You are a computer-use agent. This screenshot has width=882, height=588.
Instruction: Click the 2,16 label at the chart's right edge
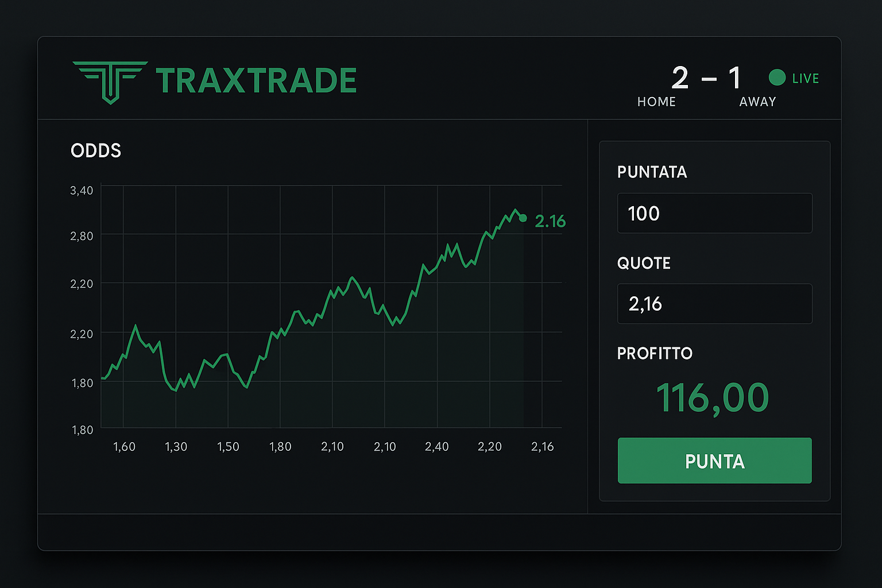coord(542,446)
